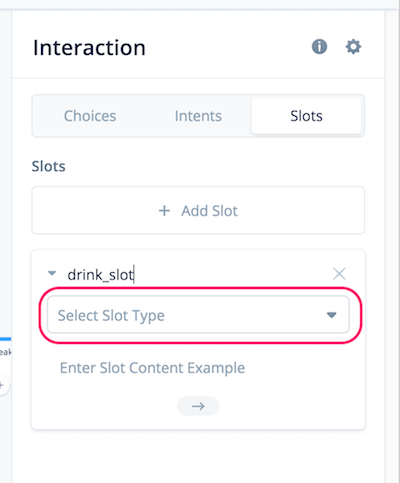This screenshot has width=400, height=483.
Task: Click the Add Slot button
Action: [x=198, y=210]
